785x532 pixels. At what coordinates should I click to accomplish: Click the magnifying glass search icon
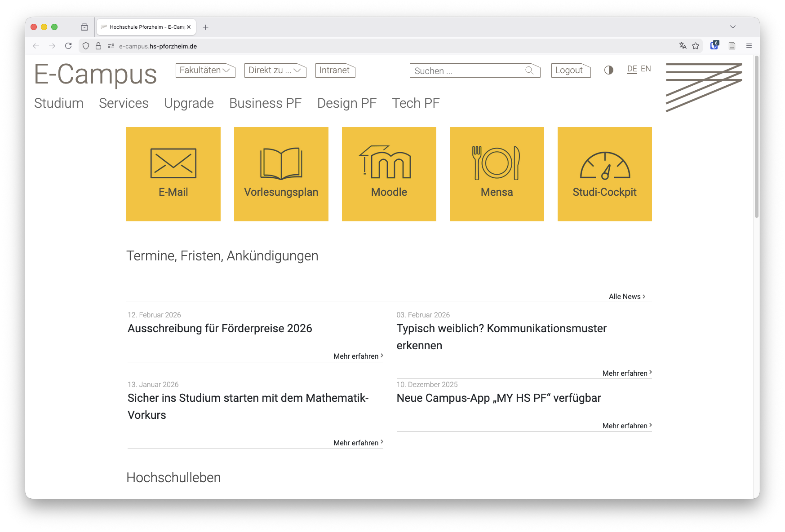[x=530, y=70]
